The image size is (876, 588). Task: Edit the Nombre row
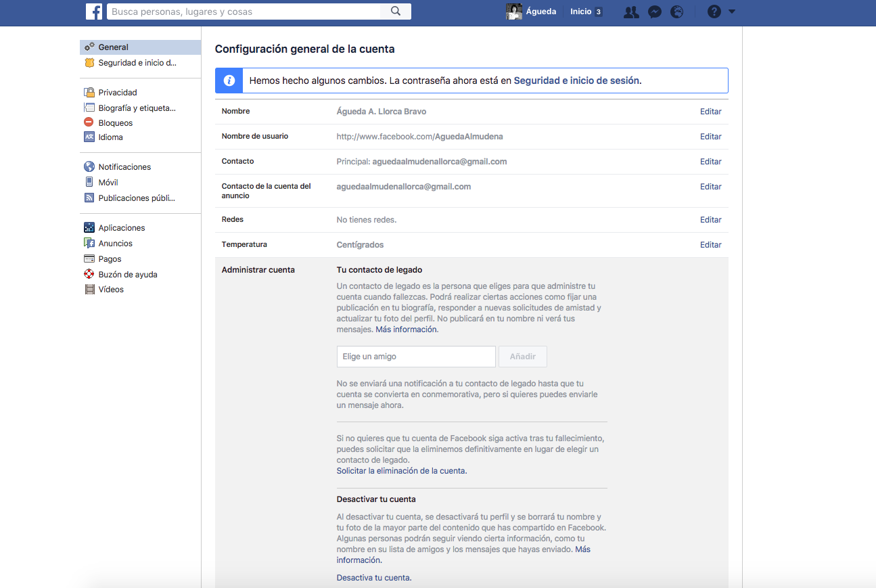pos(710,112)
